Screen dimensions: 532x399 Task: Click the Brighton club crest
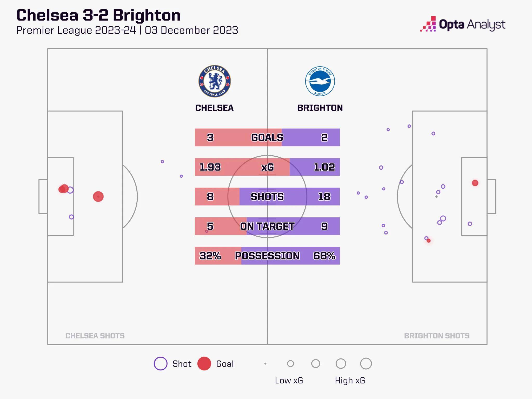(x=320, y=81)
